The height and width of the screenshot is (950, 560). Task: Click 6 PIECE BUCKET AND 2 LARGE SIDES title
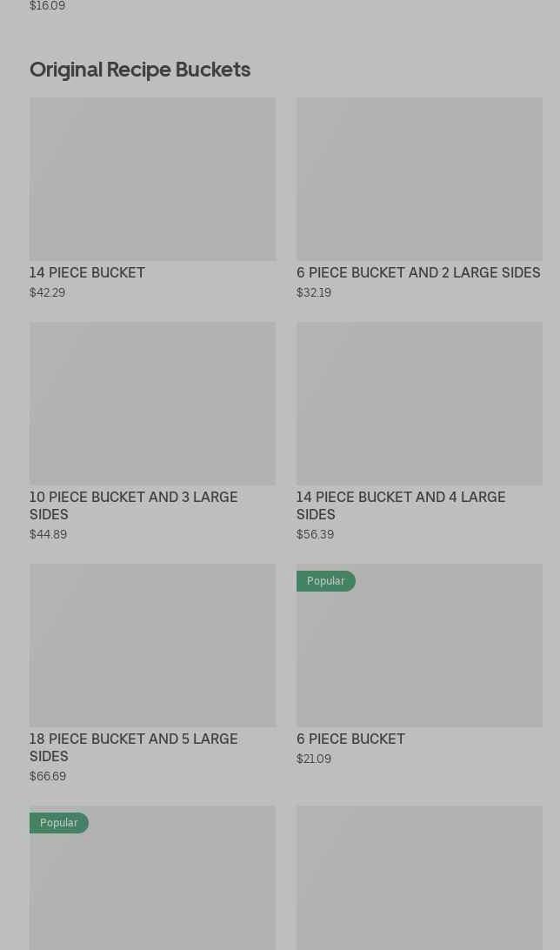pos(418,273)
